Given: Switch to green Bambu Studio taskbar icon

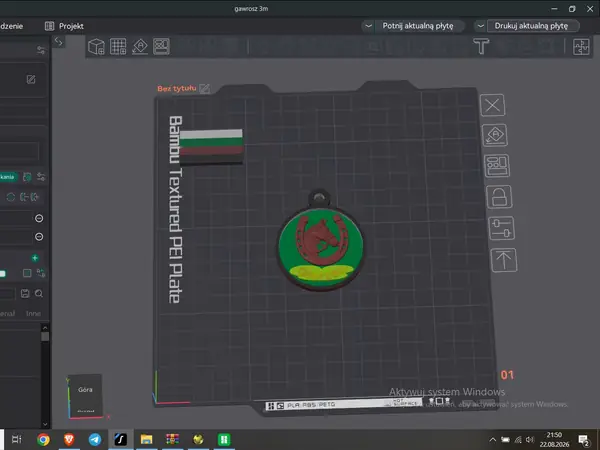Looking at the screenshot, I should 224,439.
